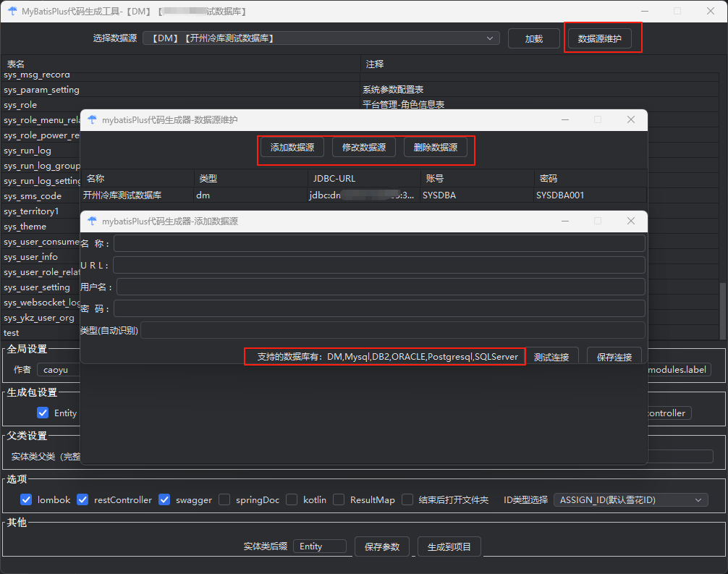Open the 数据源维护 dialog button
This screenshot has width=728, height=574.
point(604,39)
